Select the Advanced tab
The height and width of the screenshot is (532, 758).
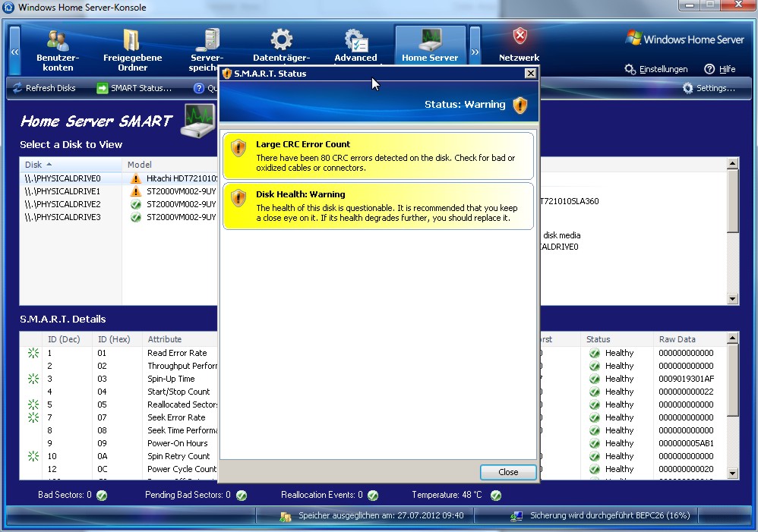(355, 46)
